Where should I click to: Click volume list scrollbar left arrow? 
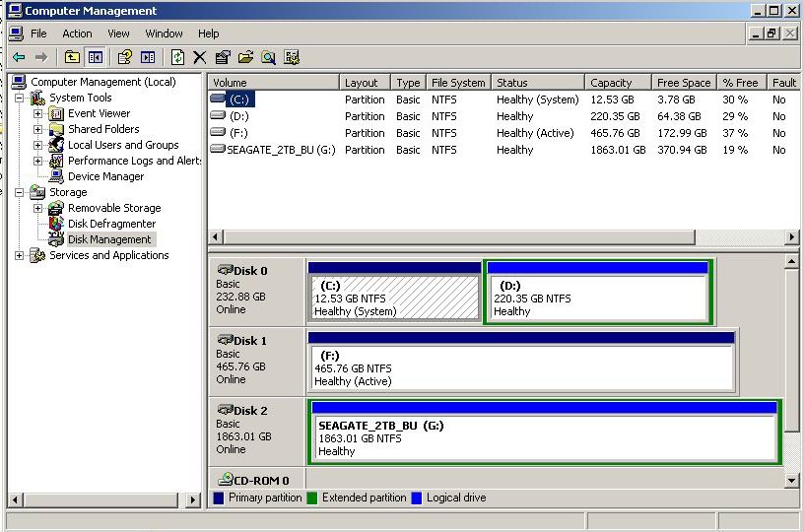coord(216,237)
